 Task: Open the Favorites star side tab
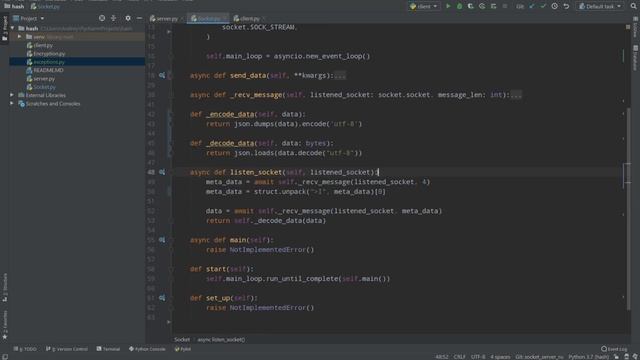pos(5,325)
